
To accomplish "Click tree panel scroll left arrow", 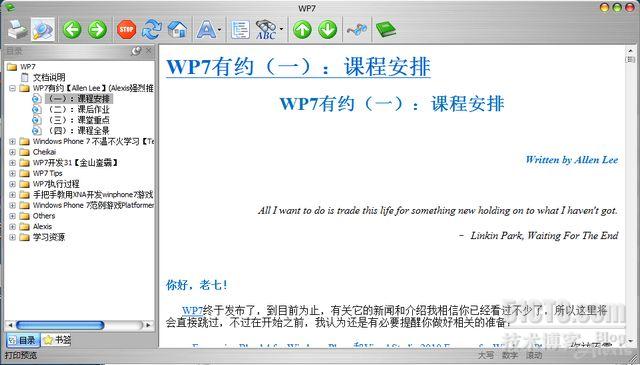I will (11, 325).
